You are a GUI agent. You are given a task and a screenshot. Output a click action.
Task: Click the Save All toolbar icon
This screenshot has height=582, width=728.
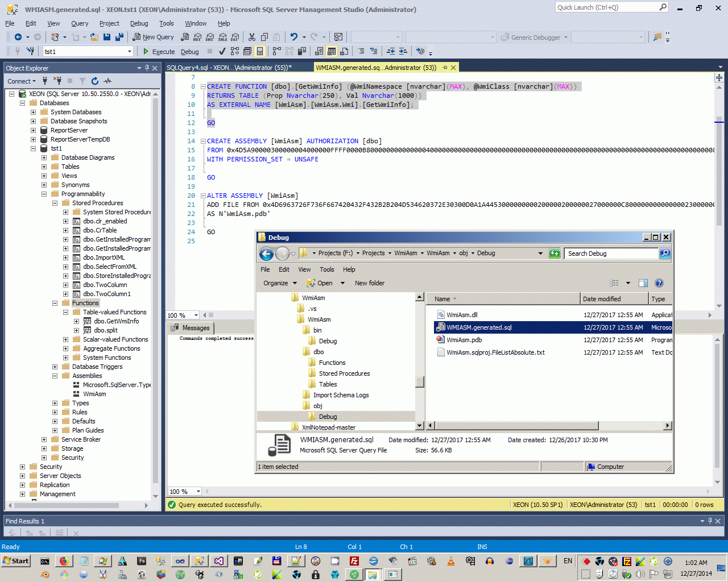coord(119,37)
